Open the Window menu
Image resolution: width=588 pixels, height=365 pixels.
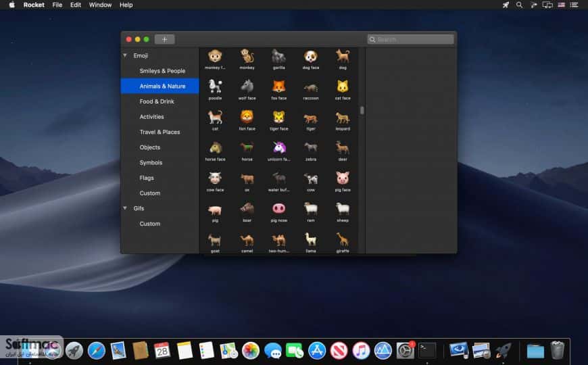point(100,5)
